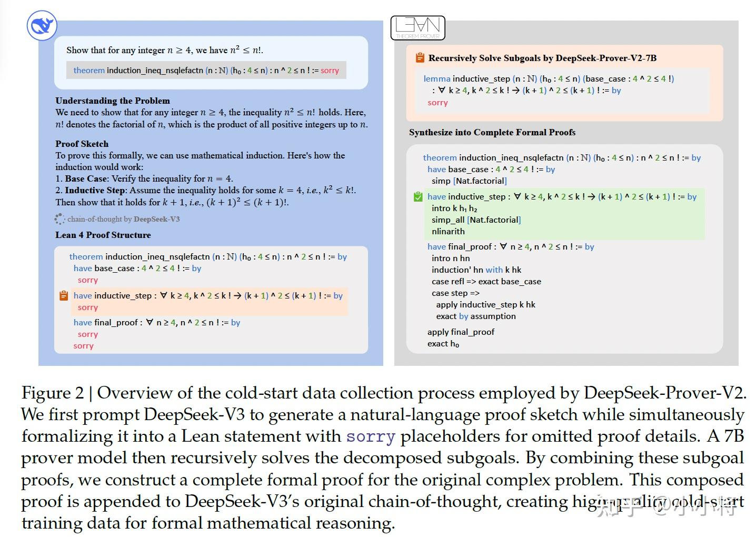
Task: Click the DeepSeek whale logo
Action: click(x=42, y=25)
